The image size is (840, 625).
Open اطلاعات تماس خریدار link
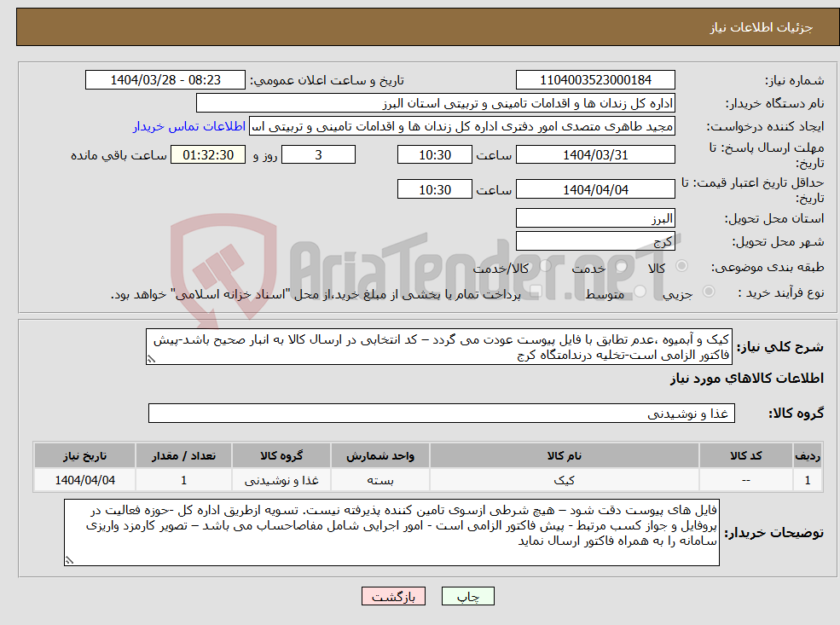click(x=189, y=126)
